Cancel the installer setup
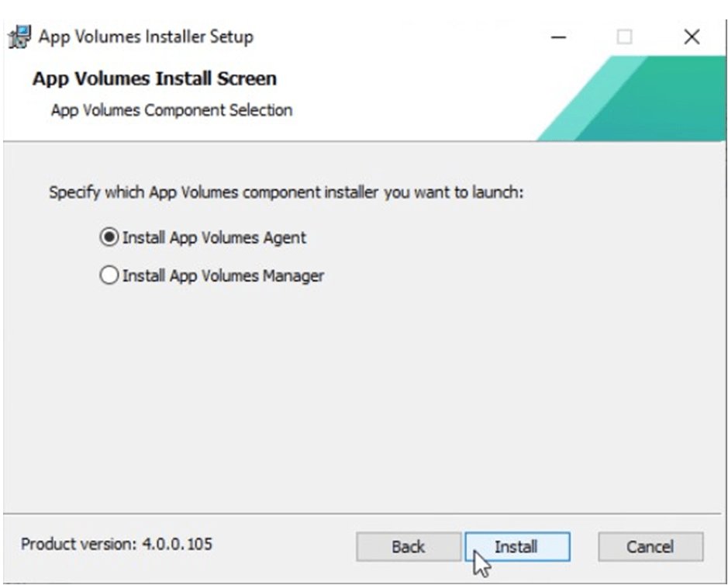 (x=650, y=547)
